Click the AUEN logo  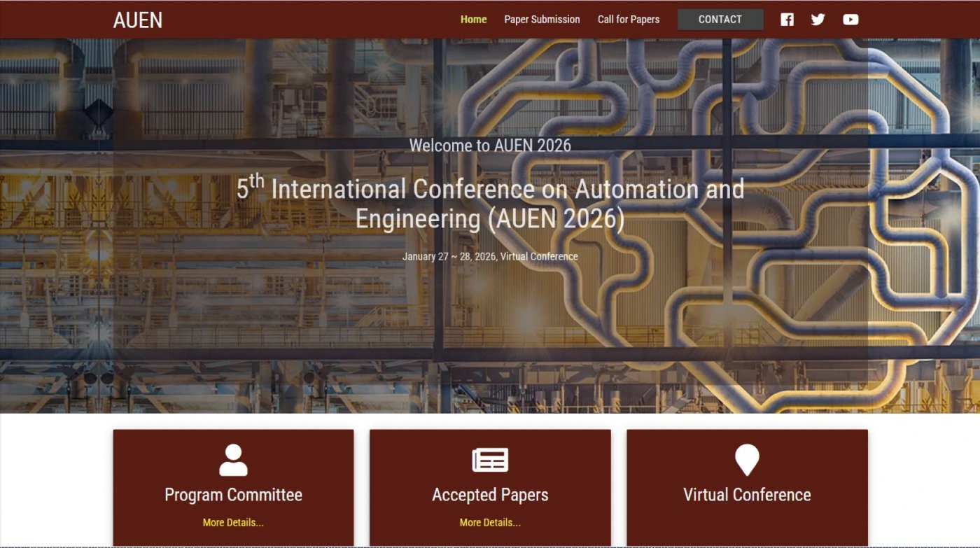point(138,20)
